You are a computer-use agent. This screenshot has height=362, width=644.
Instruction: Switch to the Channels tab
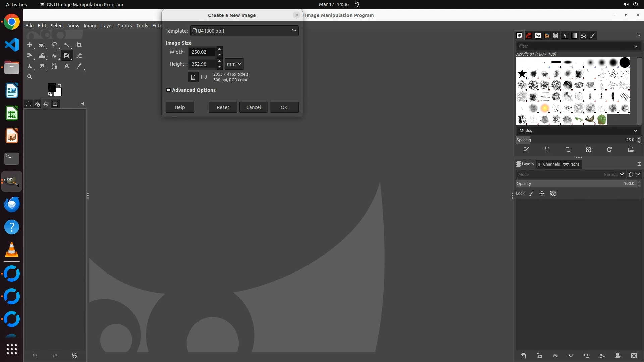[549, 164]
